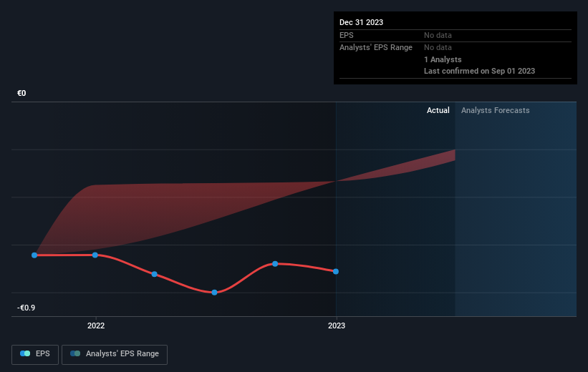Screen dimensions: 588x372
Task: Click the 'Dec 31 2023' tooltip date
Action: point(361,22)
